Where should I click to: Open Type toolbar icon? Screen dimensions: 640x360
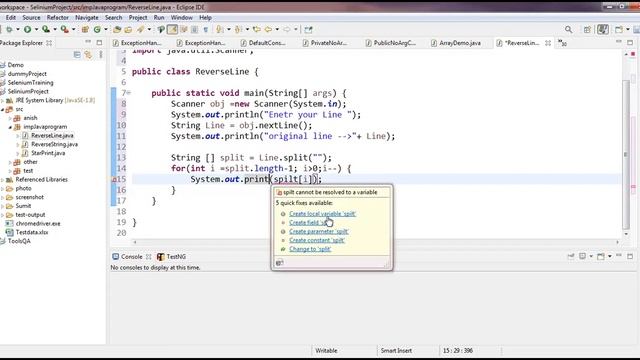tap(117, 29)
